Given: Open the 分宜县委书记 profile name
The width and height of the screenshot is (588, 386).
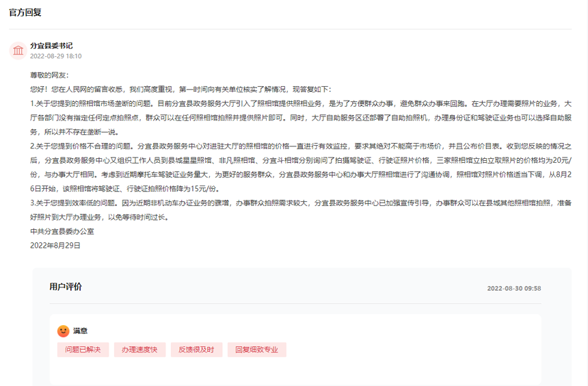Looking at the screenshot, I should point(51,46).
